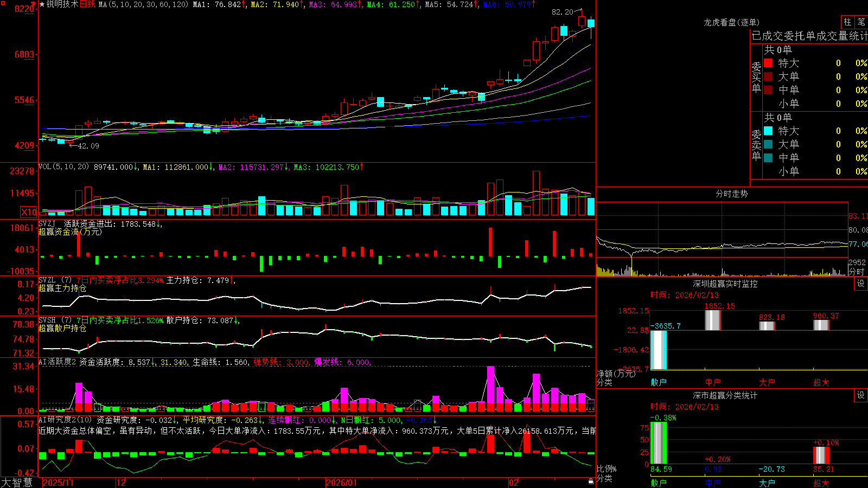Click the 散户持仓: 73.087 value
868x488 pixels.
[200, 320]
